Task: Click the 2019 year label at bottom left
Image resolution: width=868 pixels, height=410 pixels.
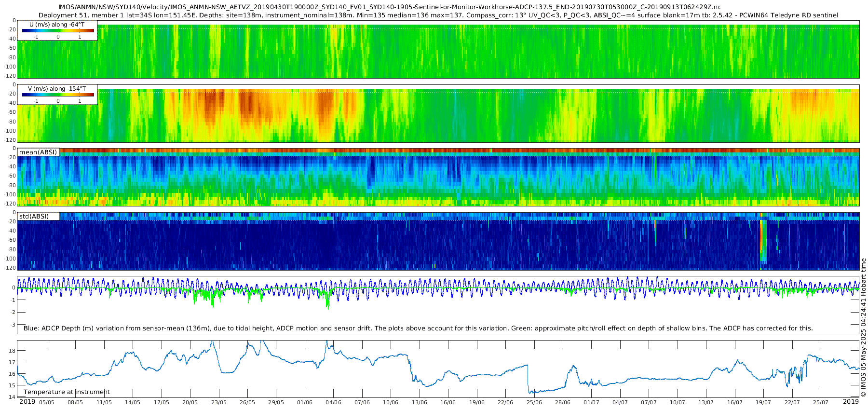Action: click(27, 402)
